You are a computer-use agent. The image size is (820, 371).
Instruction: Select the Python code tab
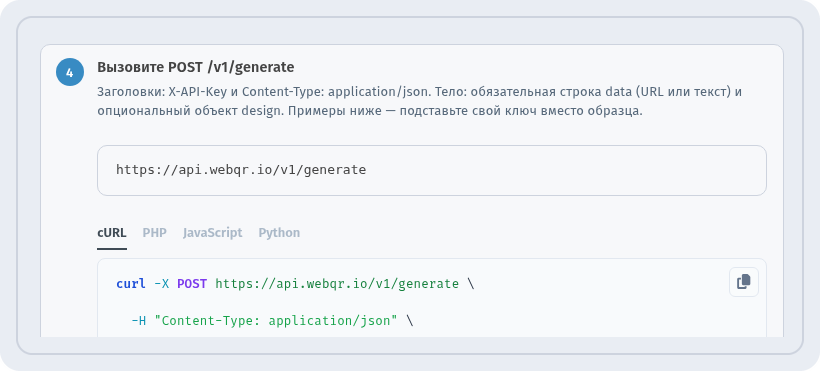pos(279,233)
